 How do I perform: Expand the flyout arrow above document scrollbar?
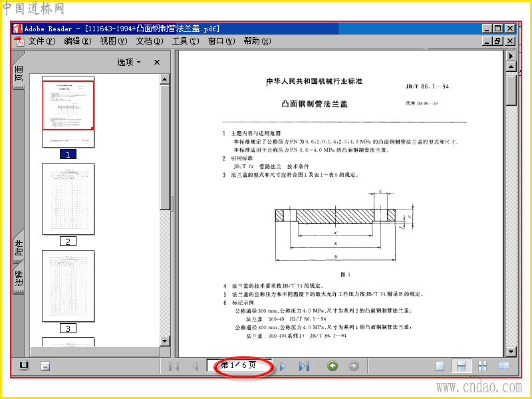point(511,56)
